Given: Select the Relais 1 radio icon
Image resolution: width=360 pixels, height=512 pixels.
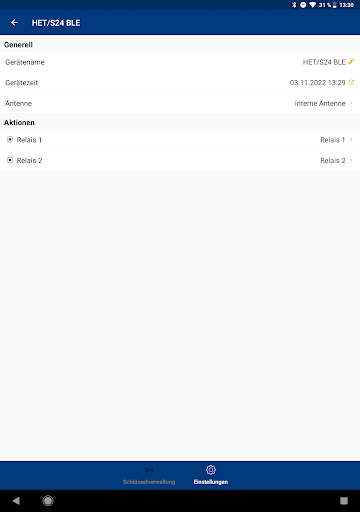Looking at the screenshot, I should pos(10,139).
